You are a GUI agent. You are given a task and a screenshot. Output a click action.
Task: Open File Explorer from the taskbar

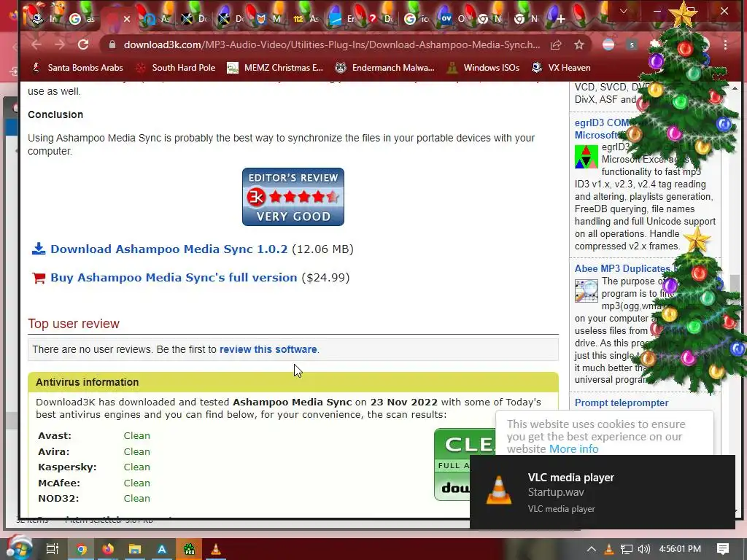click(x=135, y=549)
